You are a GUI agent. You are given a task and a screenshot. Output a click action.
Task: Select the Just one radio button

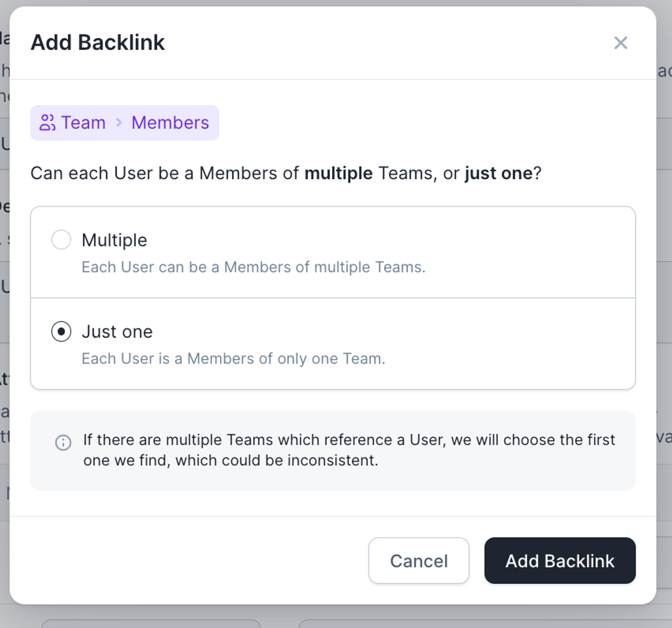tap(61, 331)
